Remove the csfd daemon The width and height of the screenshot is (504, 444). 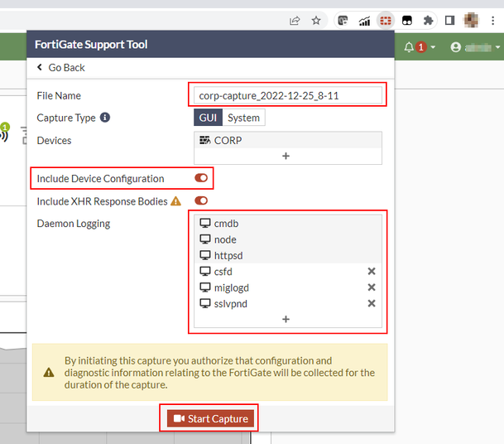372,271
